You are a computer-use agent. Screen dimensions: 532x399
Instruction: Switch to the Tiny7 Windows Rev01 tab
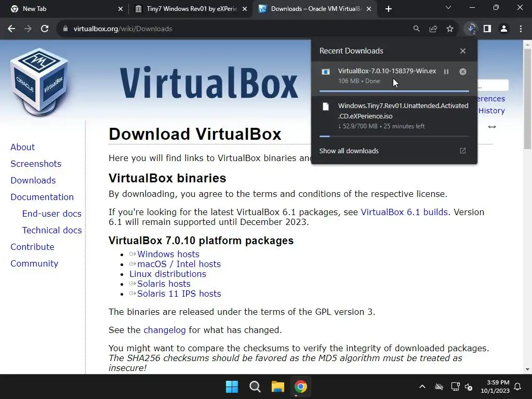click(x=190, y=9)
